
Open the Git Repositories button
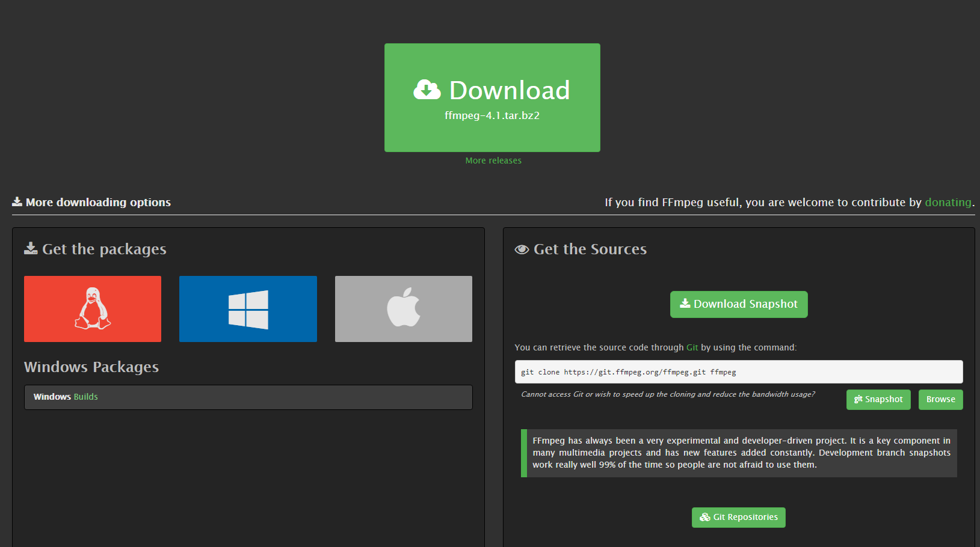739,518
